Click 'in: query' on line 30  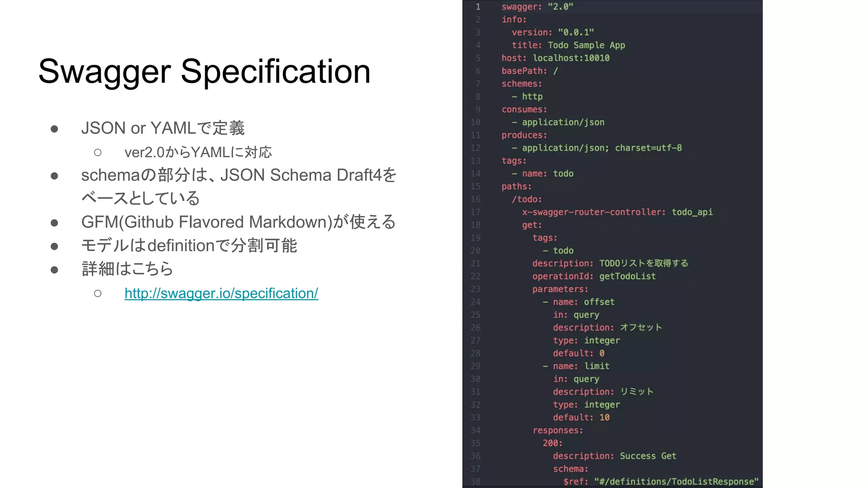coord(576,379)
